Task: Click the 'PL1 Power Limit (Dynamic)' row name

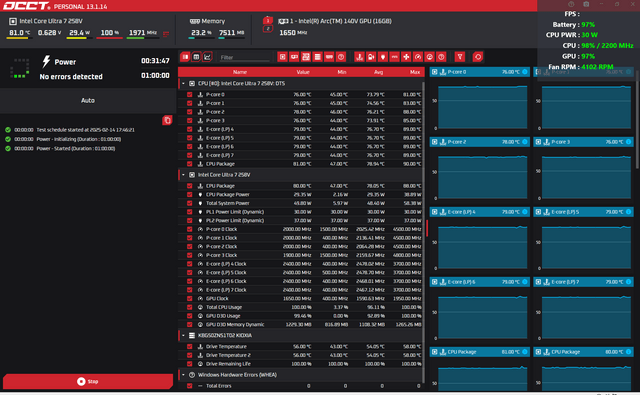Action: pos(235,212)
